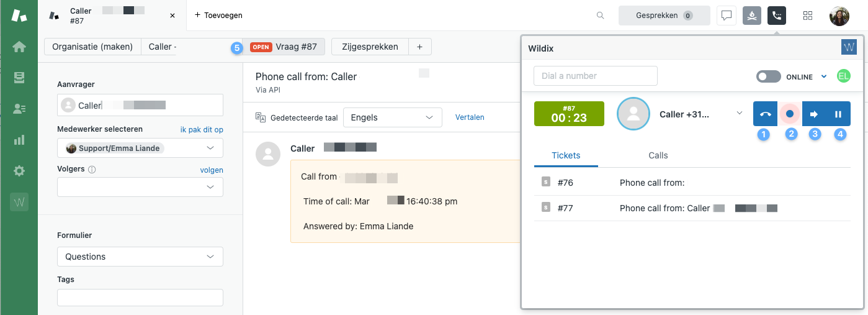Open the Zendesk Home view

(x=19, y=47)
